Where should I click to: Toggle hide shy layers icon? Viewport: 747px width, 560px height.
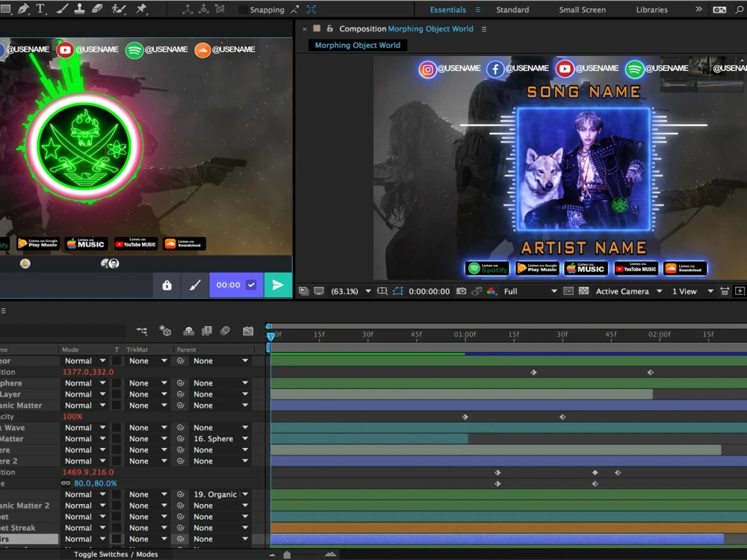[189, 331]
